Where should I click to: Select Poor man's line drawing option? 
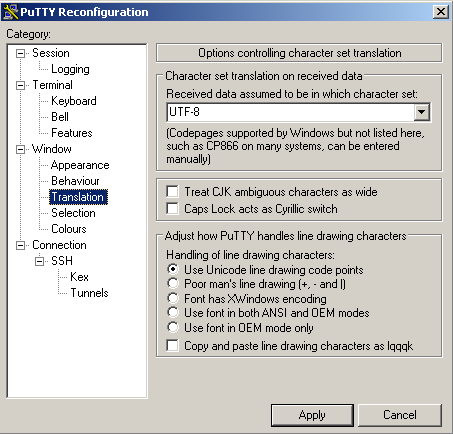[x=173, y=284]
